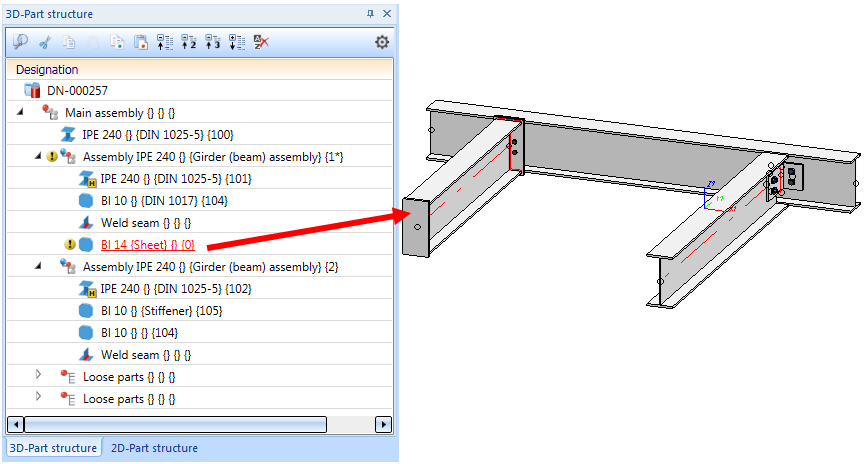866x464 pixels.
Task: Select IPE 240 {} {DIN 1025-5} {100}
Action: pos(158,135)
